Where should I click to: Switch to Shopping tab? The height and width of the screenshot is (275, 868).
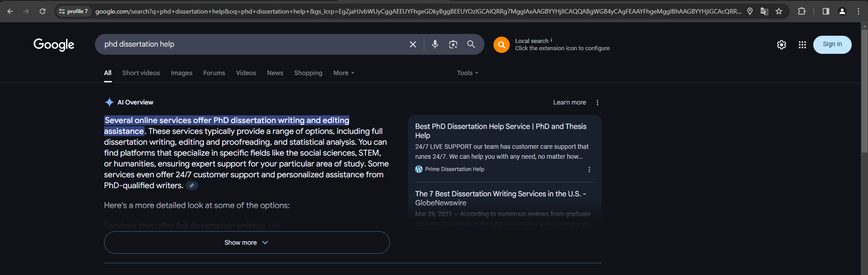pyautogui.click(x=308, y=73)
